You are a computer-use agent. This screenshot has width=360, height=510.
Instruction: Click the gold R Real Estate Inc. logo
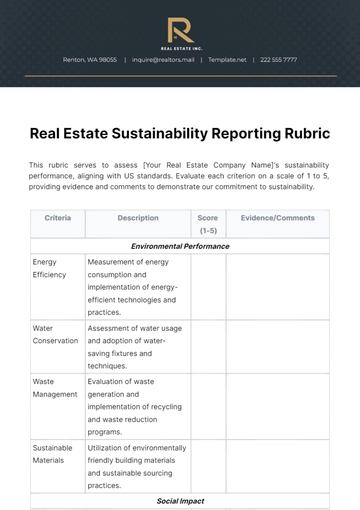click(181, 34)
